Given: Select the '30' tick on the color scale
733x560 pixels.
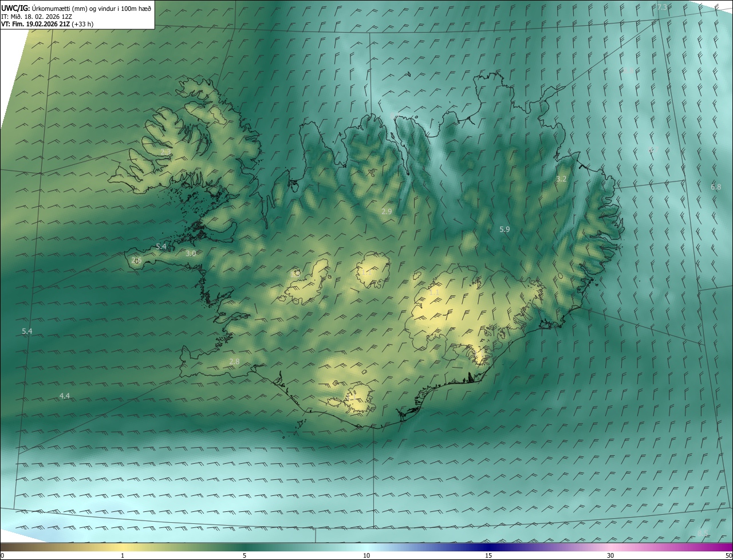Looking at the screenshot, I should point(610,555).
